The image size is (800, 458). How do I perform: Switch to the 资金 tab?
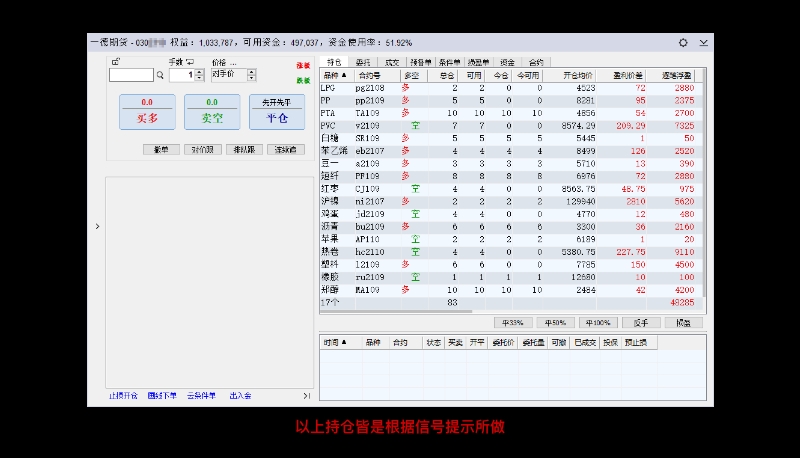[x=508, y=62]
